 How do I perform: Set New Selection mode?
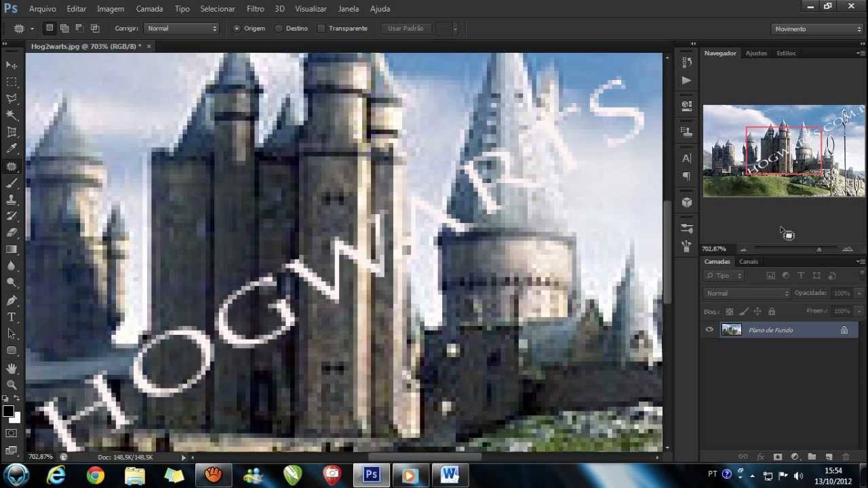[x=50, y=28]
